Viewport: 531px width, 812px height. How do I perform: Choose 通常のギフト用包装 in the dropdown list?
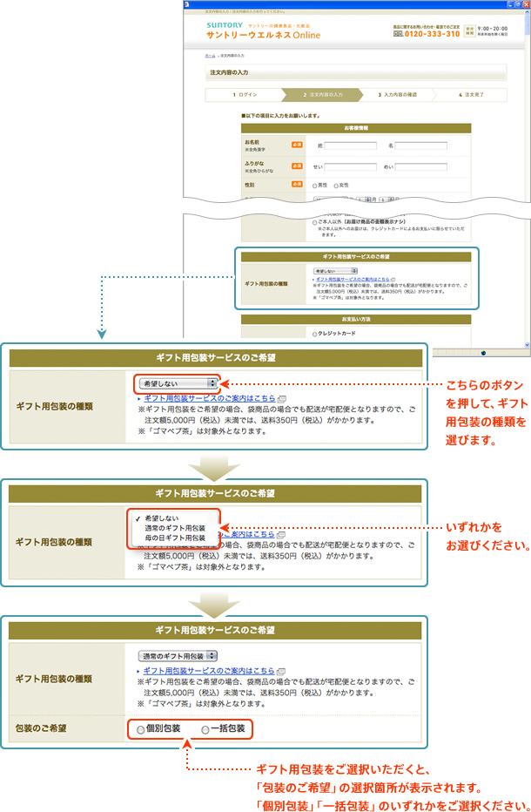click(175, 528)
